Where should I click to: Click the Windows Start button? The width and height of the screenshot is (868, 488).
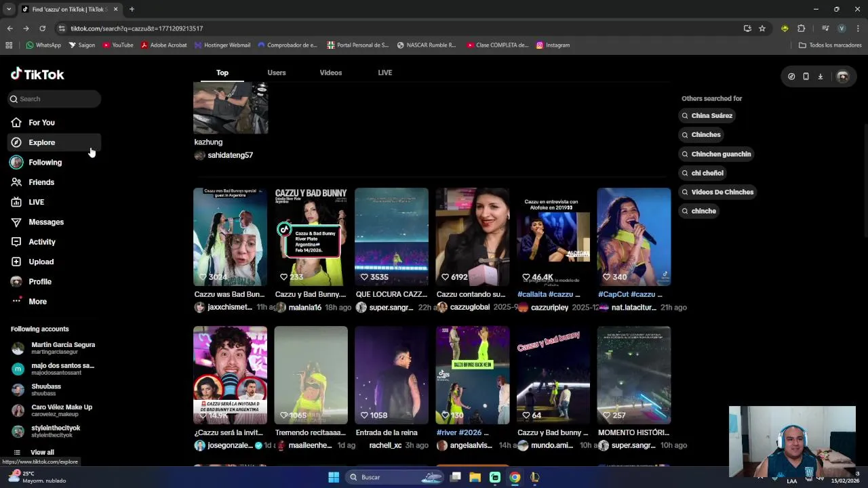[334, 477]
